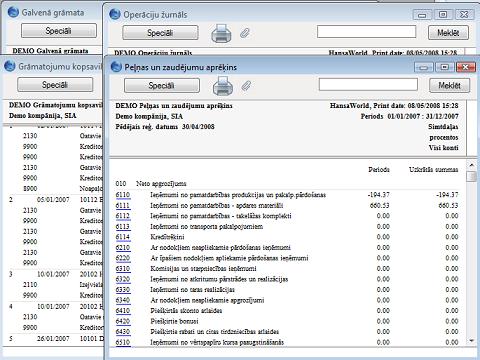Click 26/01/2007 date in Grāmatojumu kopsavilkums
This screenshot has height=360, width=480.
click(53, 338)
